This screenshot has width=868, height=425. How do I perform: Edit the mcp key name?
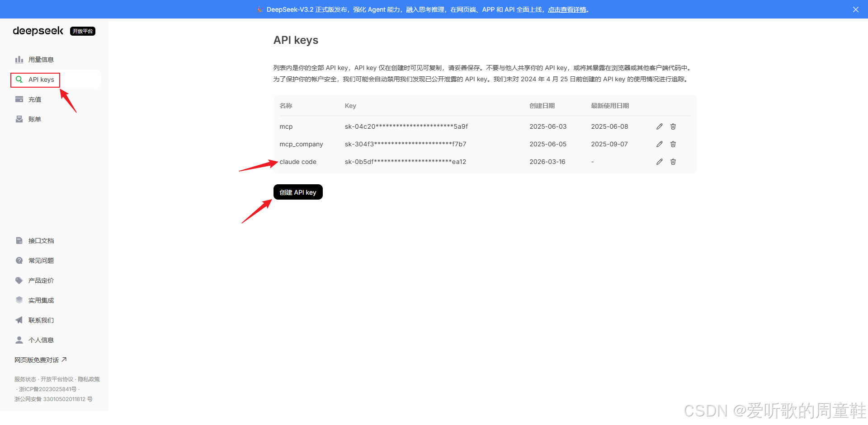click(660, 126)
